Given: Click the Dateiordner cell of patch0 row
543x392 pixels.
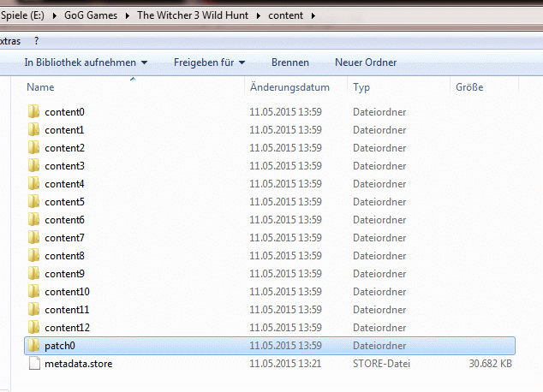Looking at the screenshot, I should 379,346.
